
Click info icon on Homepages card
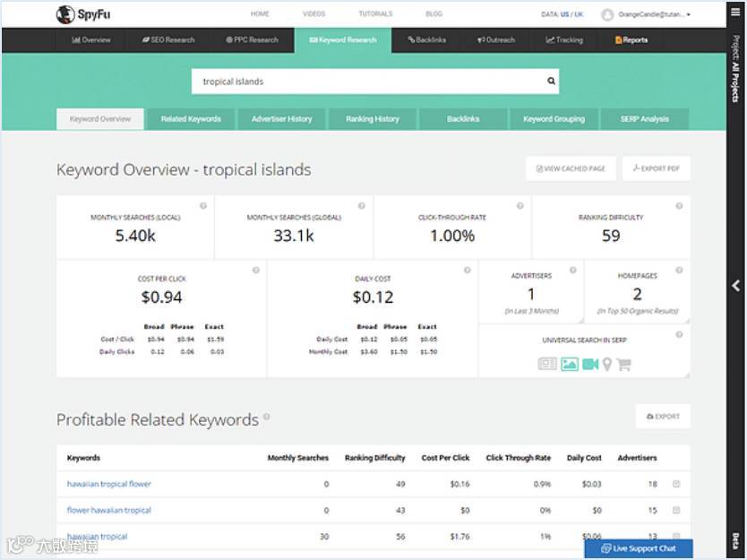pyautogui.click(x=679, y=271)
